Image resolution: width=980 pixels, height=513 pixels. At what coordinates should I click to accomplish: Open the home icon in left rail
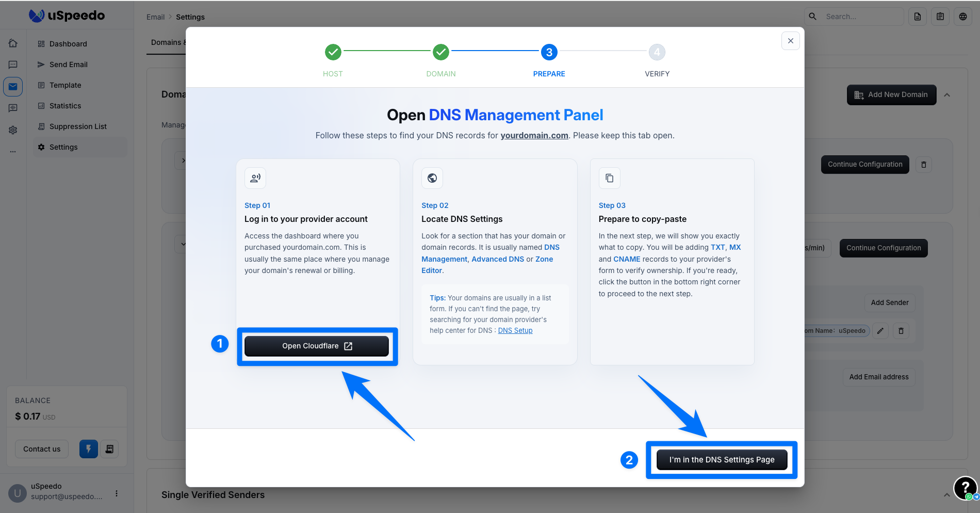(13, 43)
